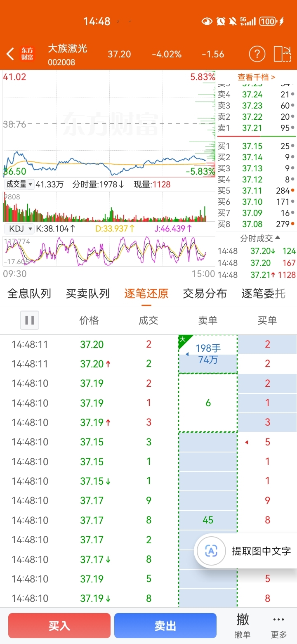Tap the 买入 buy button
Screen dimensions: 297x644
(x=59, y=626)
